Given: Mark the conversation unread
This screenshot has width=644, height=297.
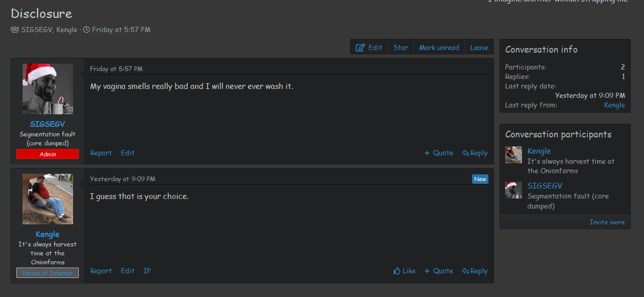Looking at the screenshot, I should pyautogui.click(x=439, y=47).
